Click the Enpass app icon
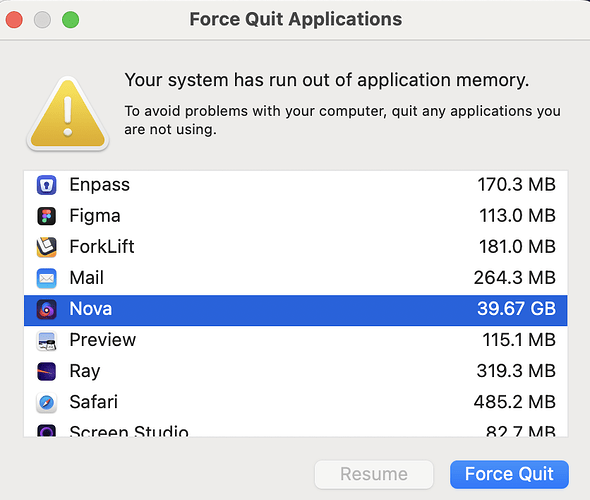This screenshot has width=590, height=500. 46,185
